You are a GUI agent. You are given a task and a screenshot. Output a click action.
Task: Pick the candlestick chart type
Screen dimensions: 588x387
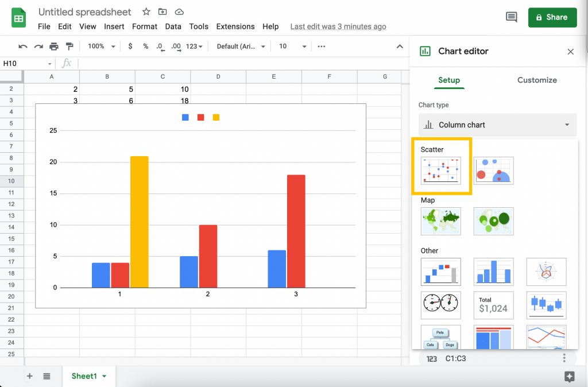click(x=546, y=305)
